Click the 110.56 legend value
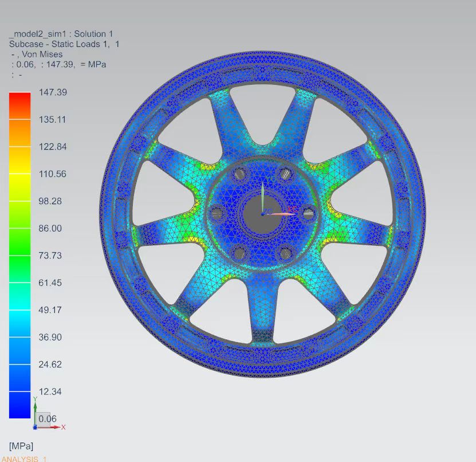This screenshot has width=476, height=462. tap(52, 174)
